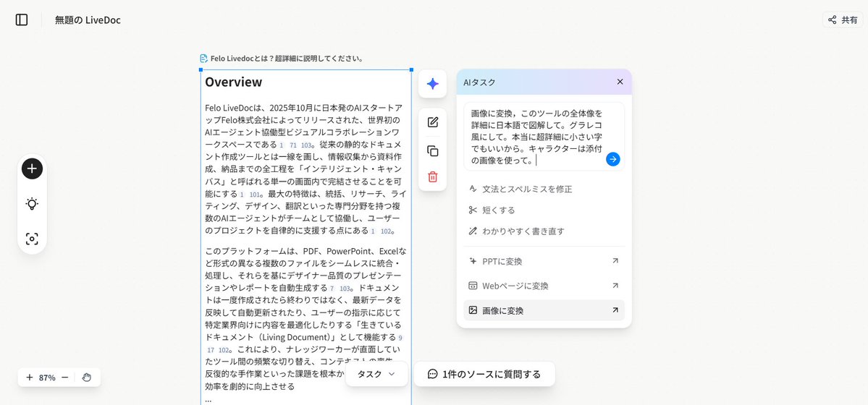
Task: Click the card title Felo Livedocとは？
Action: click(x=286, y=58)
